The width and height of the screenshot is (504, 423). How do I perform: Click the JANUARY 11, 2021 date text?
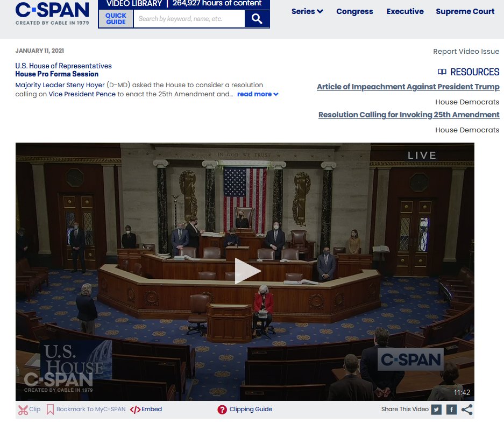40,51
